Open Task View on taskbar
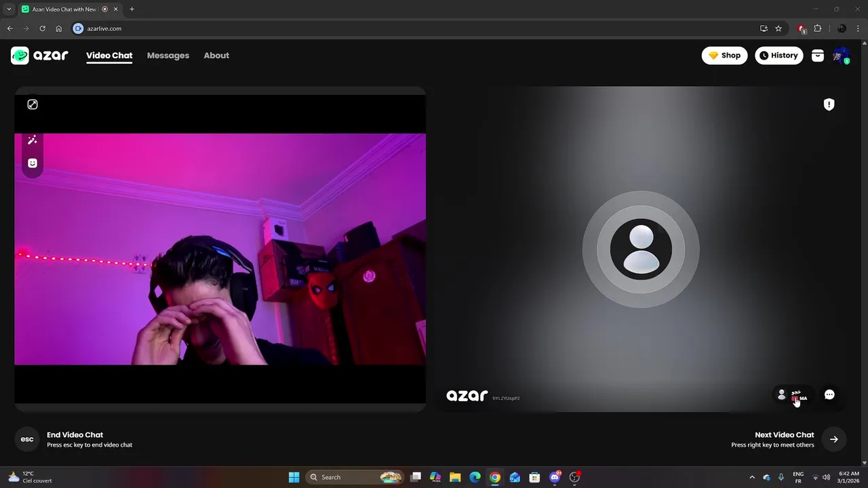868x488 pixels. [x=416, y=477]
